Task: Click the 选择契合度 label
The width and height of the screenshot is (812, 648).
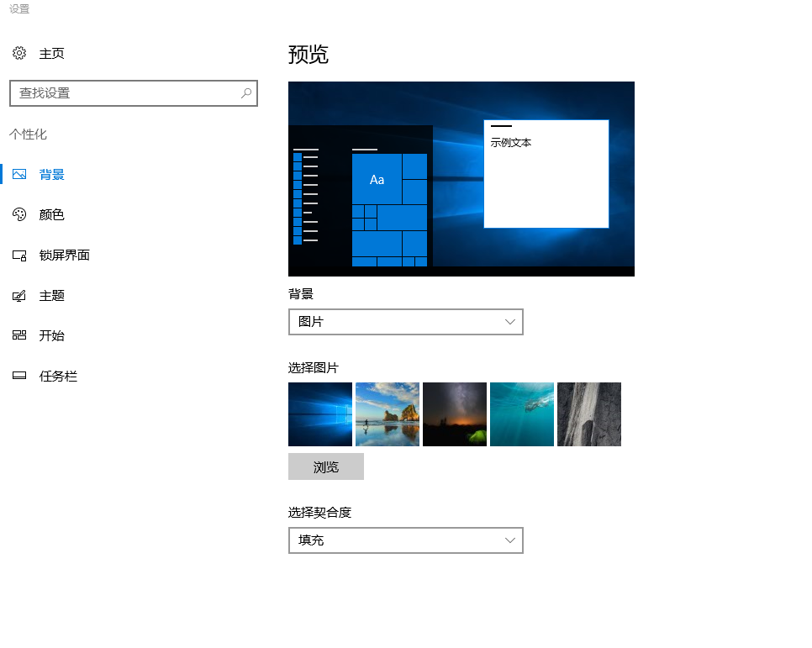Action: pyautogui.click(x=319, y=513)
